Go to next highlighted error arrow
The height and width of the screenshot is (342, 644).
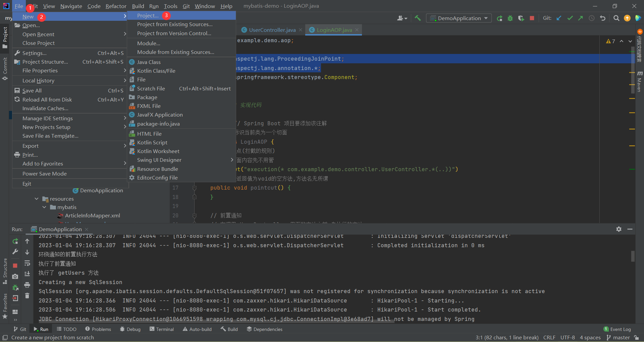coord(630,41)
